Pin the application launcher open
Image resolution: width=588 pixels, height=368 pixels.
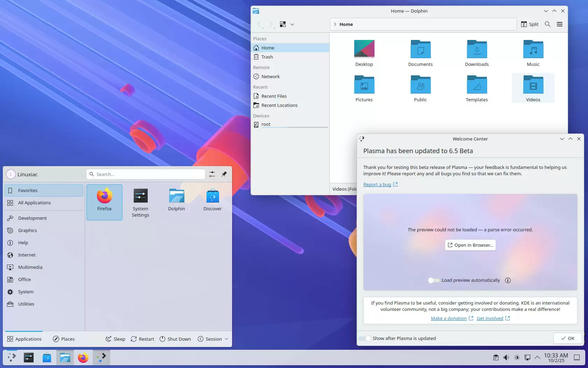(x=224, y=174)
